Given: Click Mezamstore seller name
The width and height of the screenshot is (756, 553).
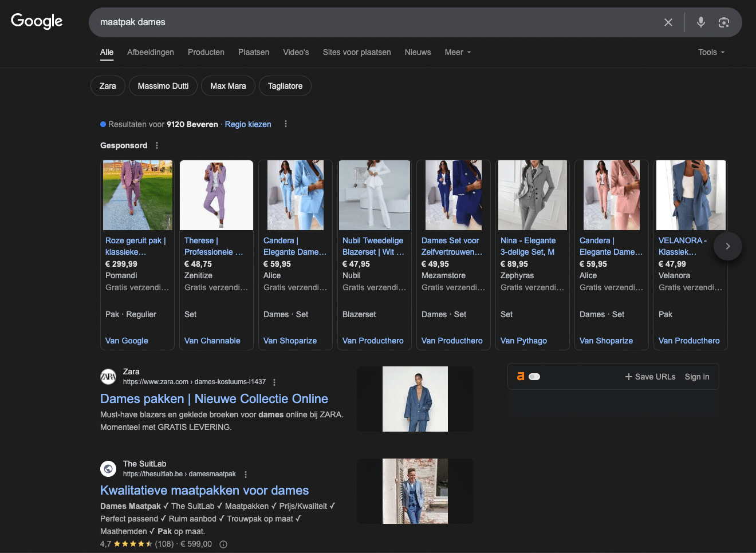Looking at the screenshot, I should (x=443, y=275).
